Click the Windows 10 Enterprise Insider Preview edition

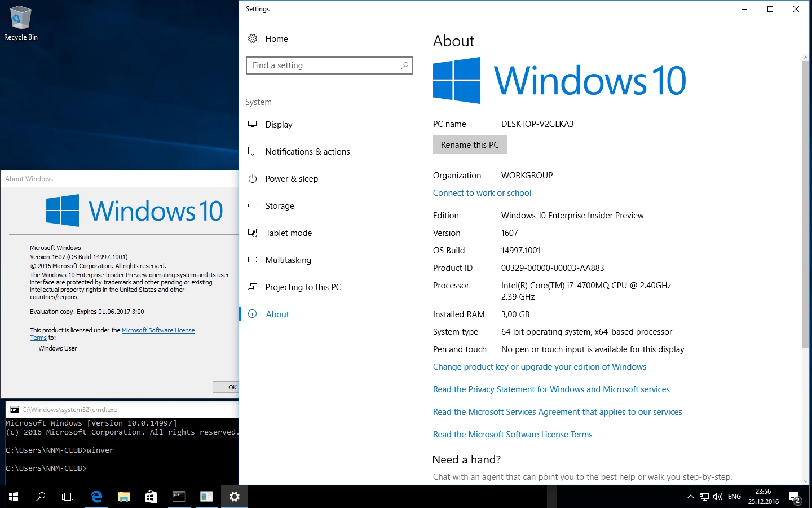572,216
